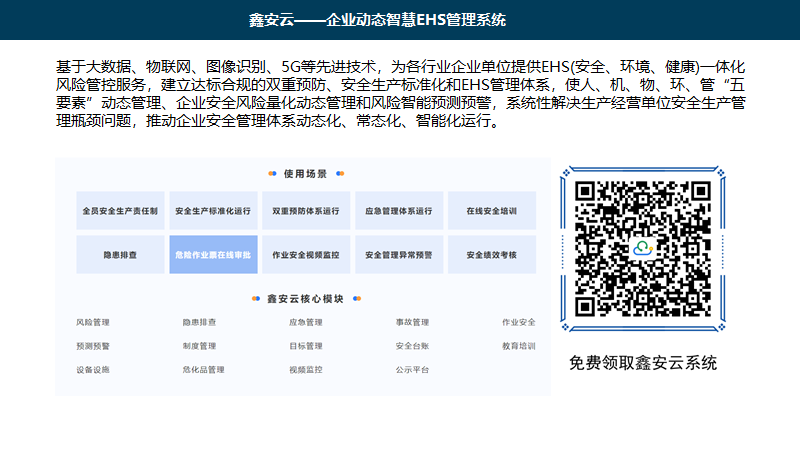The width and height of the screenshot is (800, 450).
Task: Click the 公示平台 module link
Action: [x=412, y=370]
